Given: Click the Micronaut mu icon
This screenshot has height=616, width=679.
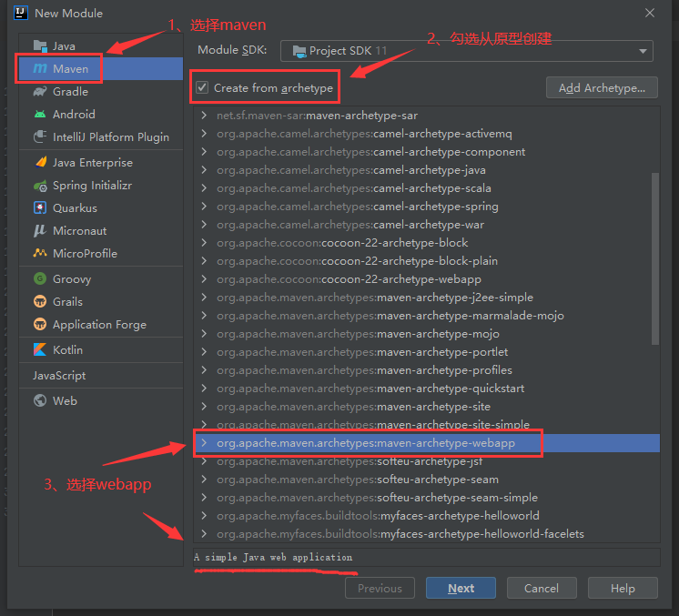Looking at the screenshot, I should click(40, 231).
